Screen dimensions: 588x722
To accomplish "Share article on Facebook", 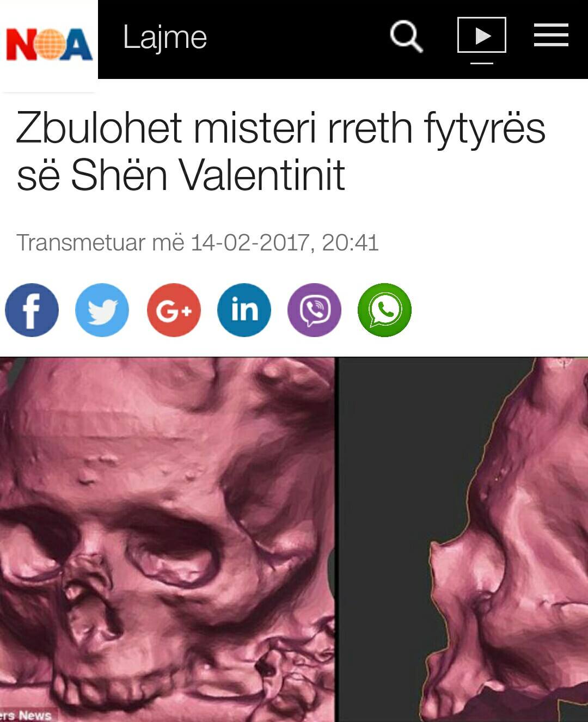I will (x=32, y=310).
